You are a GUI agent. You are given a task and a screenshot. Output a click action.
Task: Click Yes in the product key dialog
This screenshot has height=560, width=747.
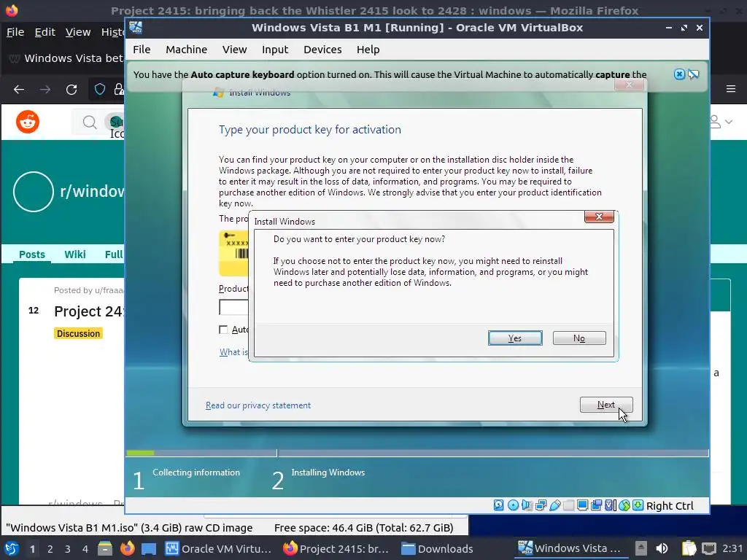pyautogui.click(x=515, y=338)
